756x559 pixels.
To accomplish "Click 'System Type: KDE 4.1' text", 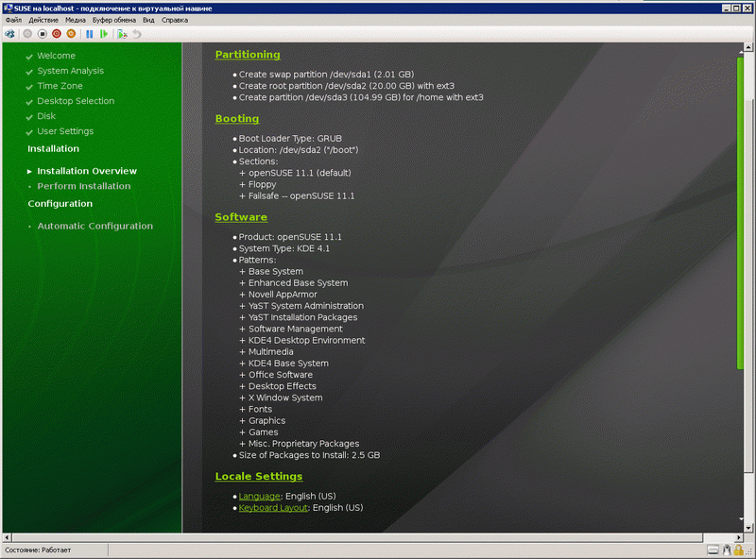I will [x=284, y=248].
